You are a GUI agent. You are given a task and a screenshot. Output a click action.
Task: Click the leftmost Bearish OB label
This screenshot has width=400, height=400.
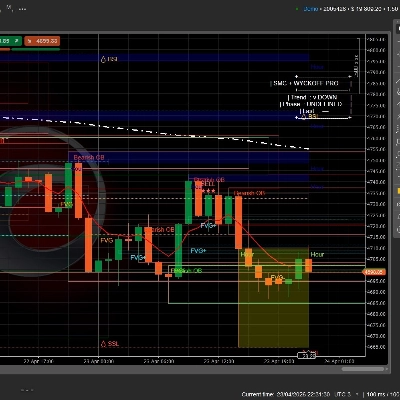89,157
